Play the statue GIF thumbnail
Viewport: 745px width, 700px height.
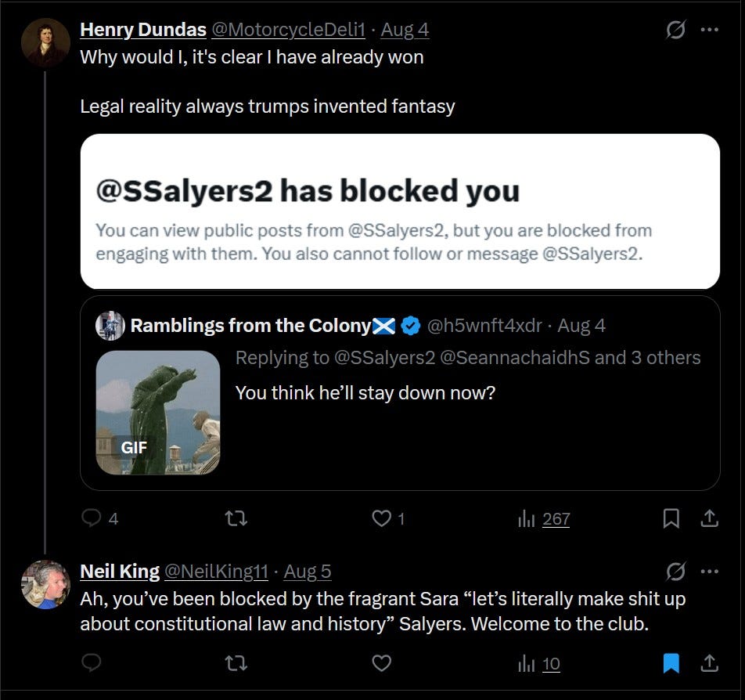[x=158, y=413]
